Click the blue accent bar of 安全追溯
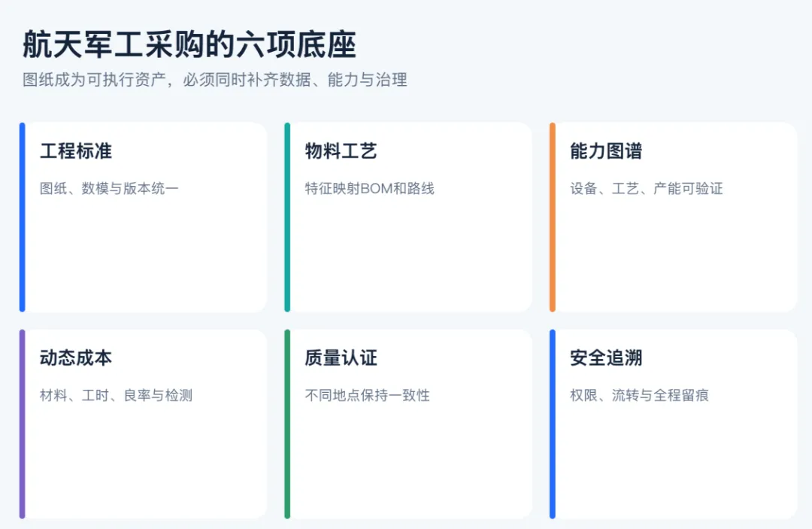The image size is (812, 529). coord(553,424)
